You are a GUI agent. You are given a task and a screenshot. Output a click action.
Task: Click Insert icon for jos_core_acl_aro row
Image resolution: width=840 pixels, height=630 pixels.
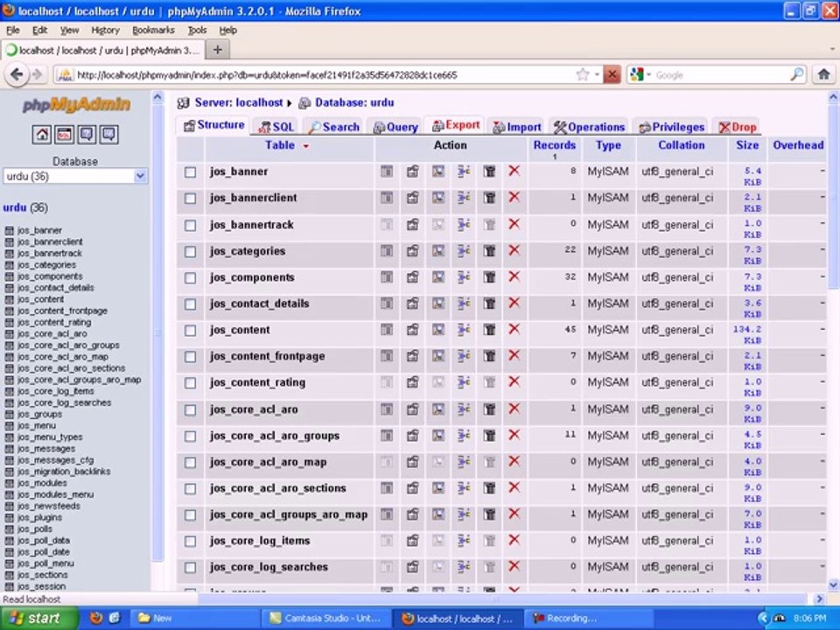click(464, 409)
